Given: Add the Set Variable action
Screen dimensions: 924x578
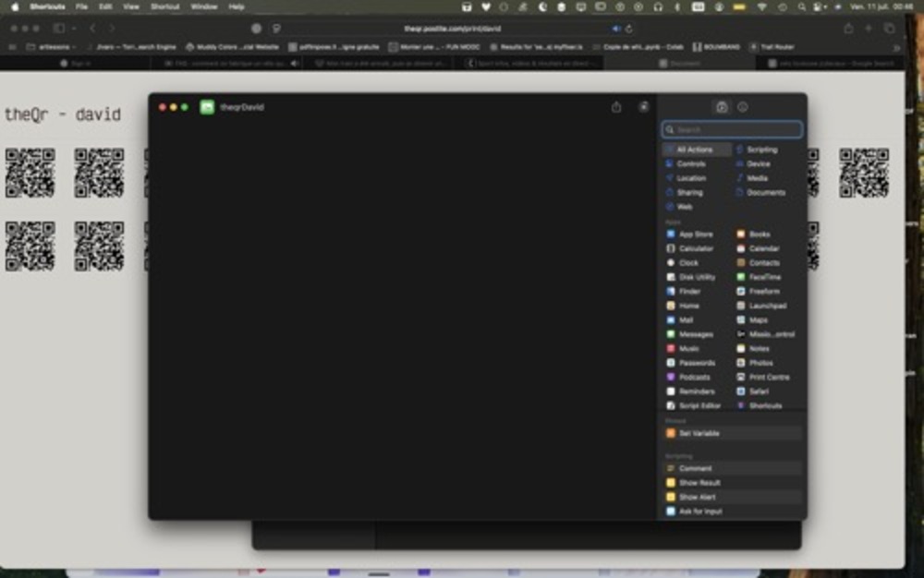Looking at the screenshot, I should (699, 433).
